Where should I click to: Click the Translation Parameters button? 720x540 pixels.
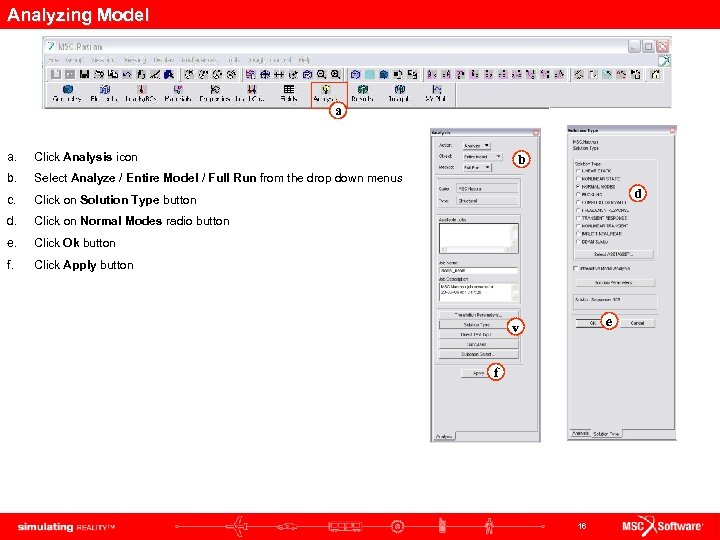point(478,315)
